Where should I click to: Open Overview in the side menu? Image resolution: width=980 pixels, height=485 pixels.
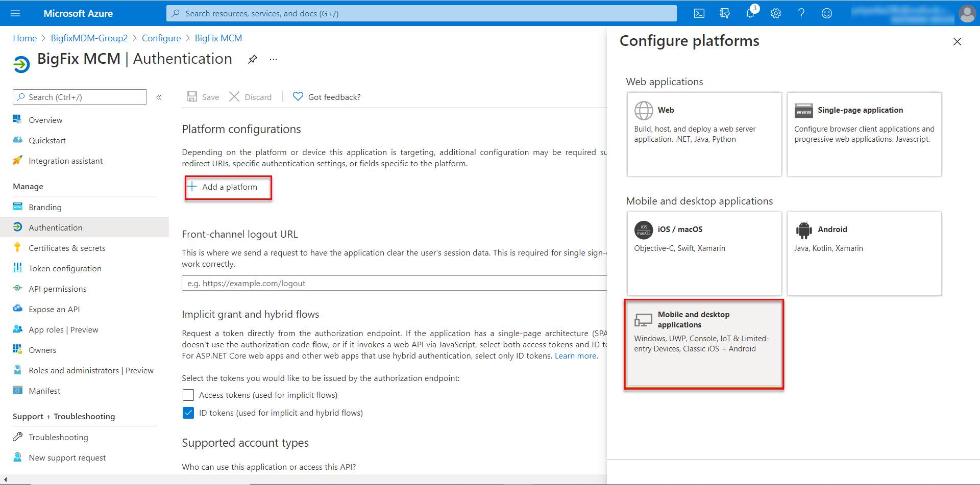(84, 120)
